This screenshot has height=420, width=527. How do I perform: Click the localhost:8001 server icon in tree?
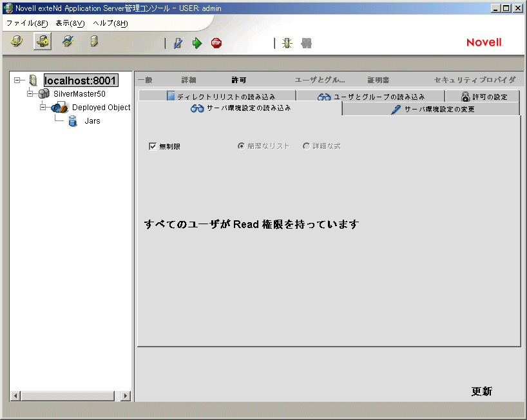click(x=33, y=81)
